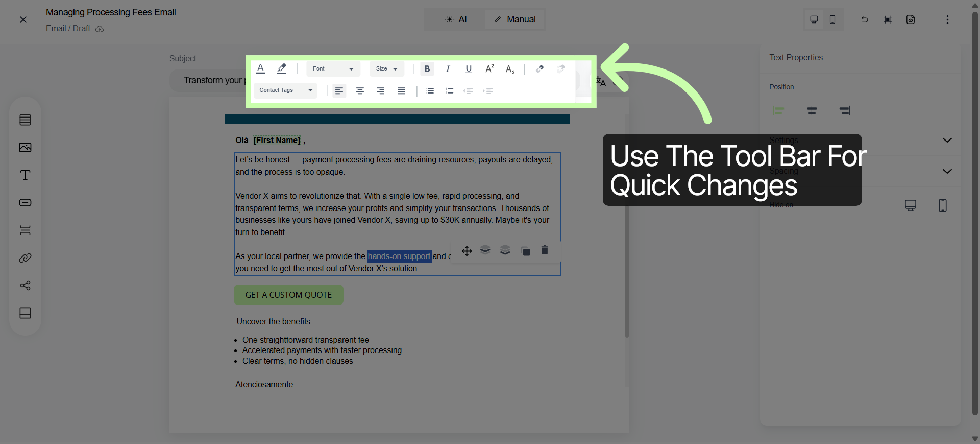Viewport: 980px width, 444px height.
Task: Open the Contact Tags dropdown
Action: (285, 90)
